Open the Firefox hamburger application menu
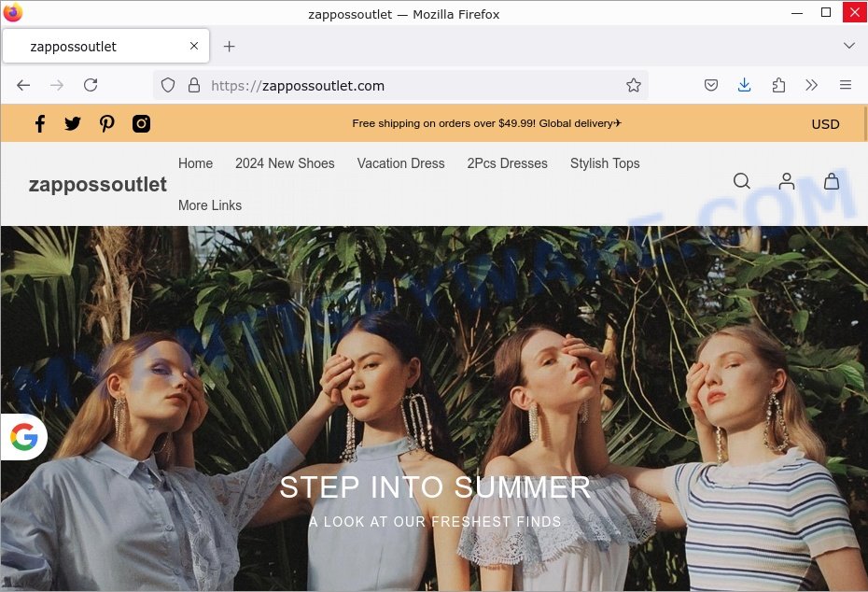 point(846,85)
